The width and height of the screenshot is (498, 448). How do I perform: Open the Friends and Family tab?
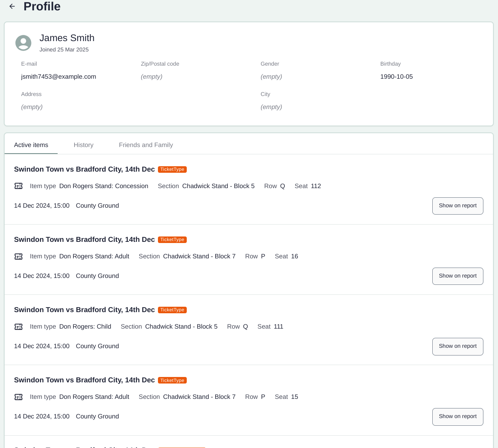(x=146, y=145)
